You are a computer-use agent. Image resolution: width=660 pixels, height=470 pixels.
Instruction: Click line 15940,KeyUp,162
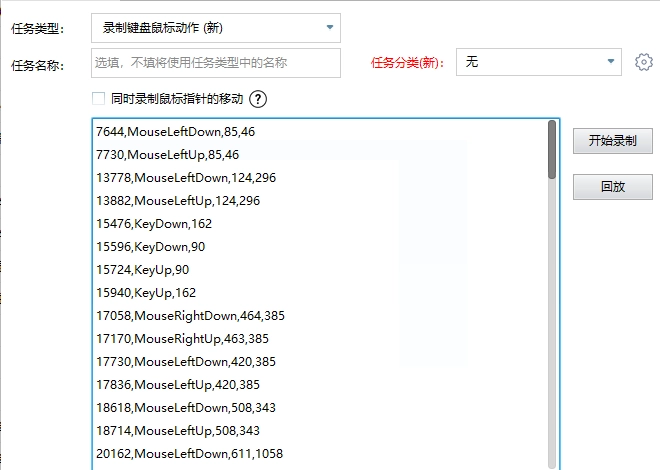click(x=146, y=293)
